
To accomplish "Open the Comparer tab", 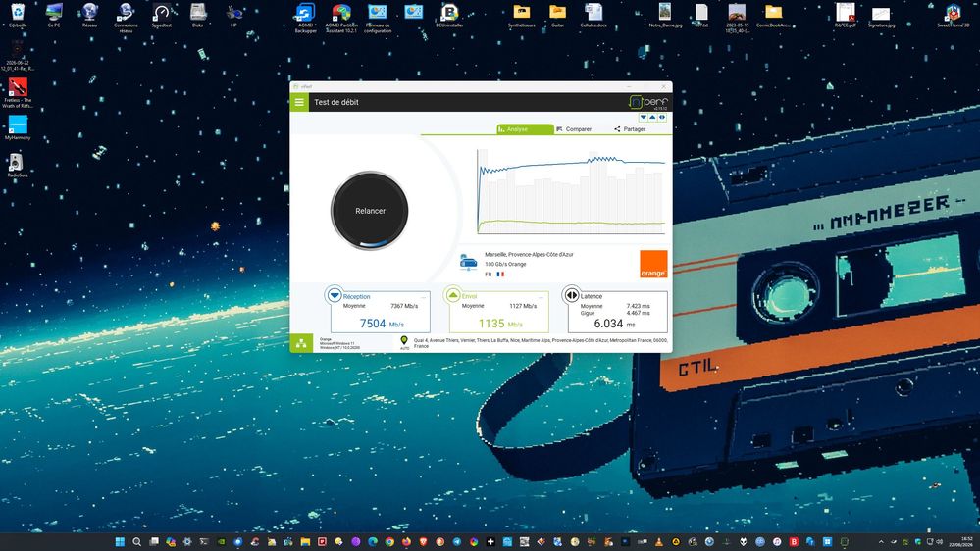I will [574, 129].
